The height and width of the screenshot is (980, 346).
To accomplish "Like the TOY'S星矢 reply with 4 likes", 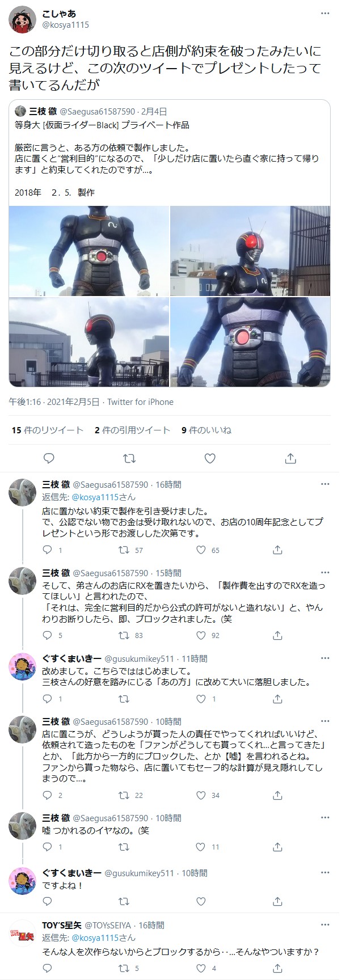I will point(200,968).
